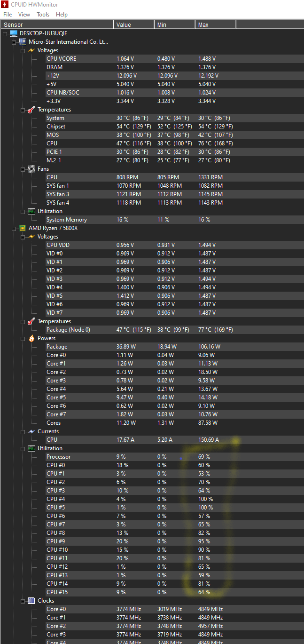
Task: Collapse the motherboard Temperatures group
Action: coord(23,110)
